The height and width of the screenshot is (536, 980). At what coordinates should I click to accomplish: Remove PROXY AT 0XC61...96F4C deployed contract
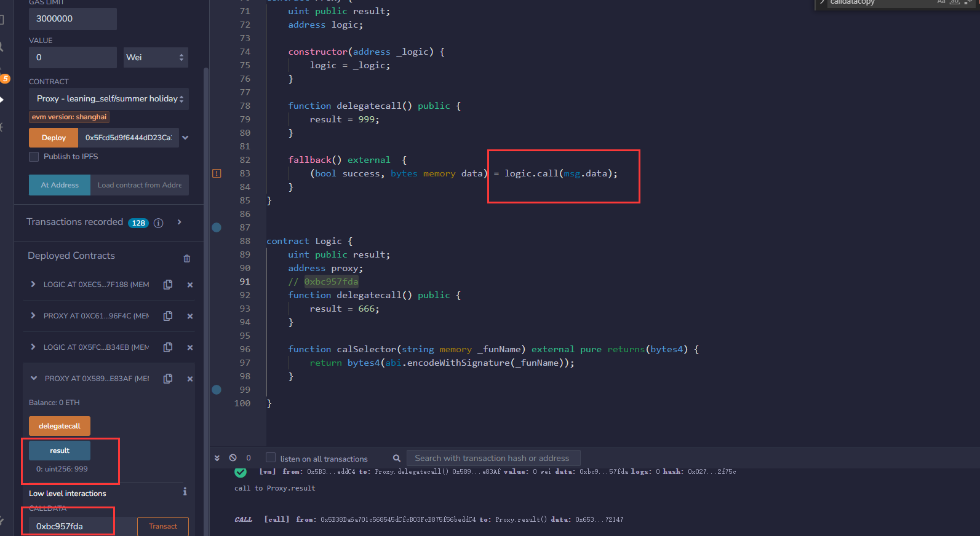190,316
